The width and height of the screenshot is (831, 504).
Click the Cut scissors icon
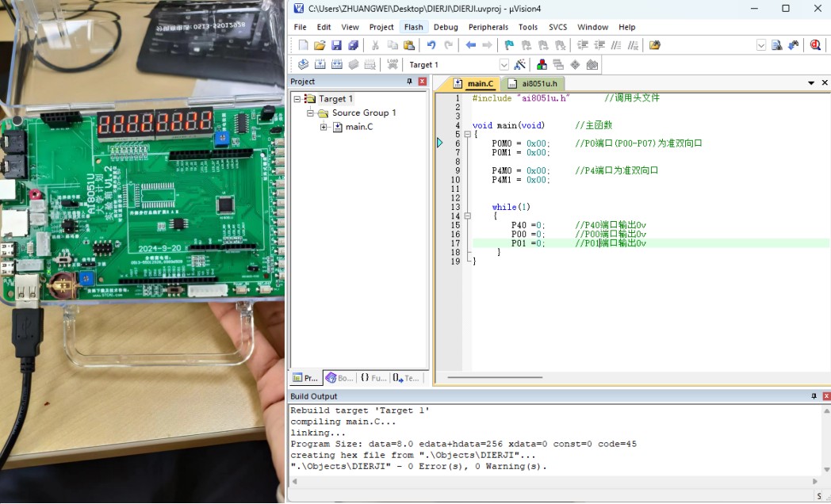pos(375,45)
